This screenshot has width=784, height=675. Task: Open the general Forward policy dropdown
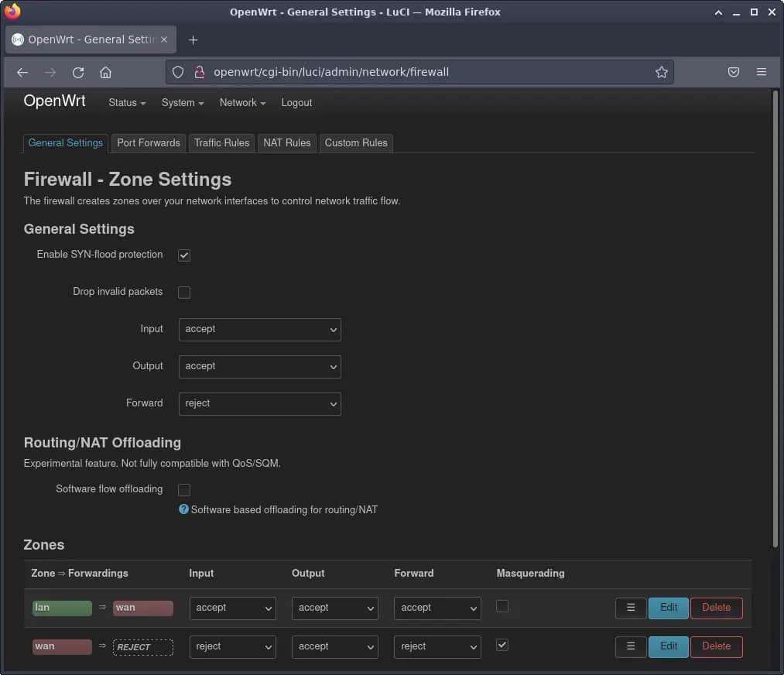click(260, 403)
